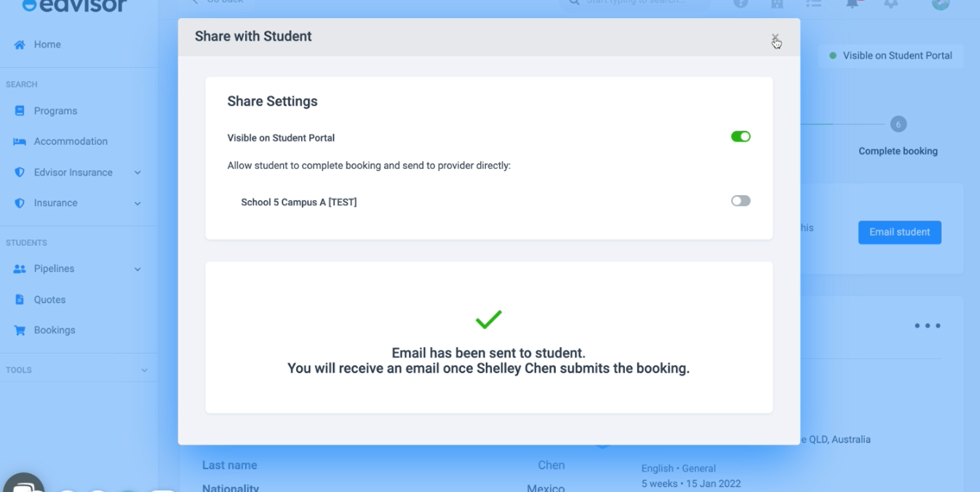980x492 pixels.
Task: Click the Programs book icon
Action: 20,111
